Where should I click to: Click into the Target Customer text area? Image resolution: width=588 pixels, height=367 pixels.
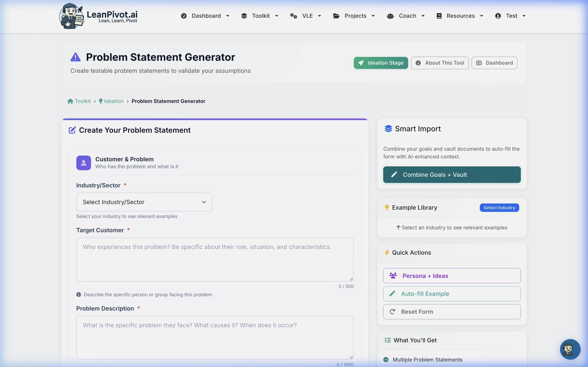pos(215,259)
